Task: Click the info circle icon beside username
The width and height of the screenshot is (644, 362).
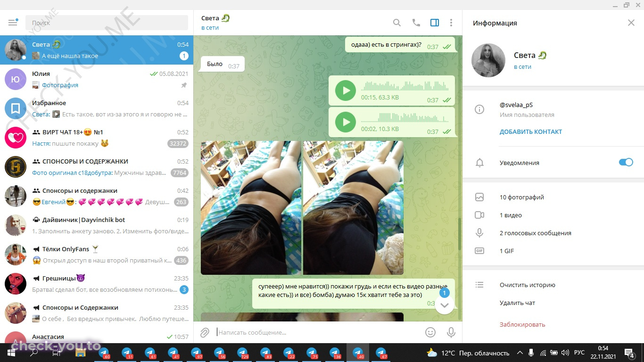Action: pos(479,109)
